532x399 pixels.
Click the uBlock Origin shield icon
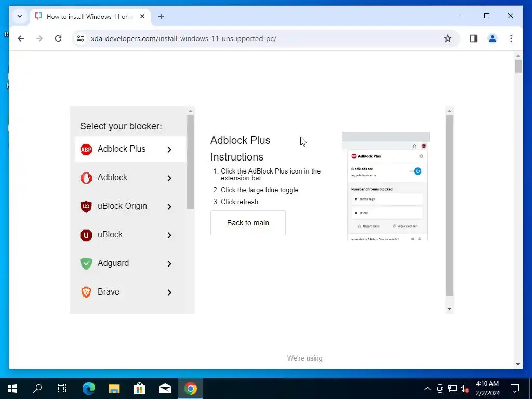pos(86,206)
